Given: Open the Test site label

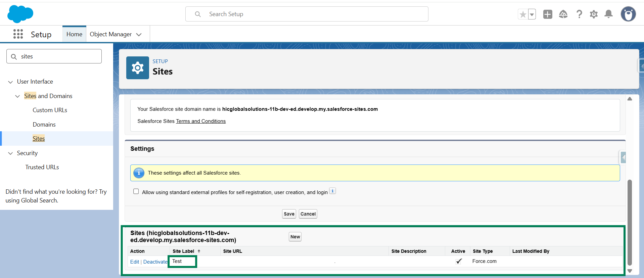Looking at the screenshot, I should pyautogui.click(x=177, y=261).
